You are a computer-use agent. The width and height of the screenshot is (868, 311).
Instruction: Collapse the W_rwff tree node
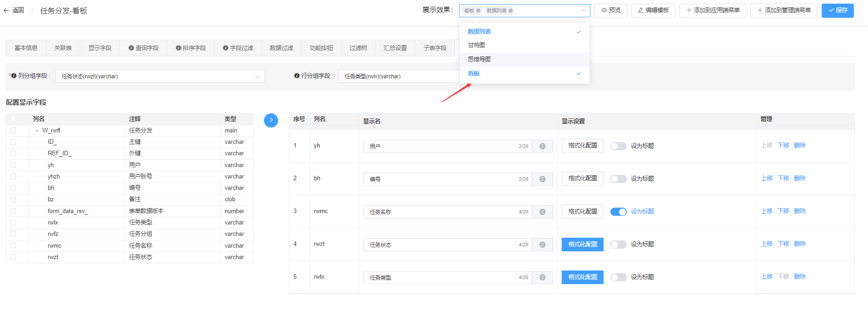coord(37,131)
